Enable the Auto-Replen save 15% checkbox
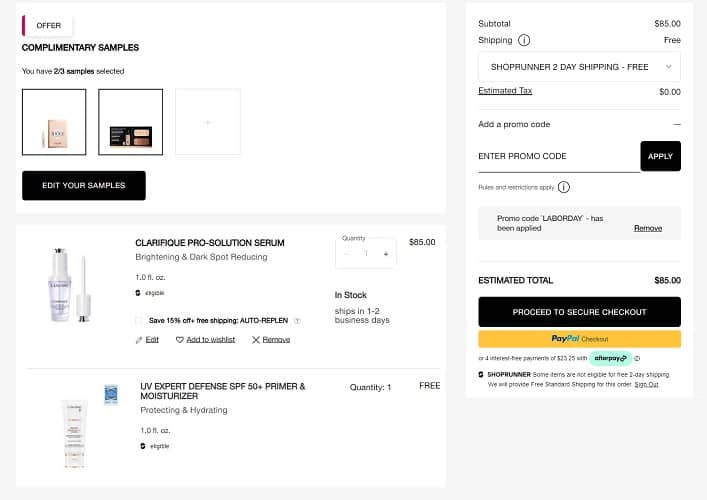 [x=139, y=321]
